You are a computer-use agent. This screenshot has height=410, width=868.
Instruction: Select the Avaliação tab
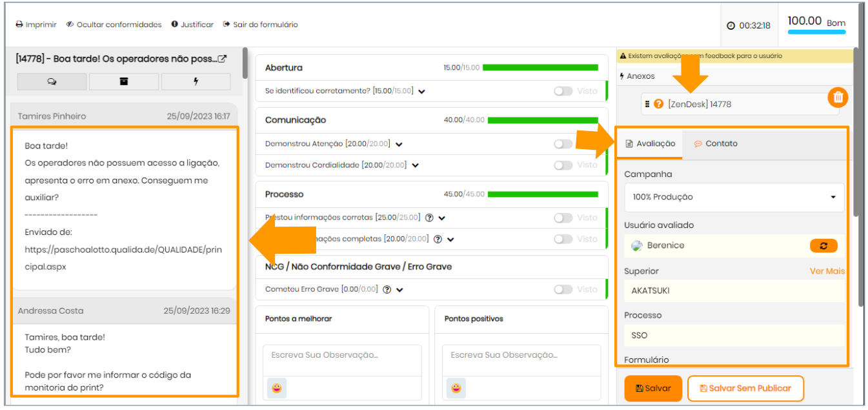[651, 143]
